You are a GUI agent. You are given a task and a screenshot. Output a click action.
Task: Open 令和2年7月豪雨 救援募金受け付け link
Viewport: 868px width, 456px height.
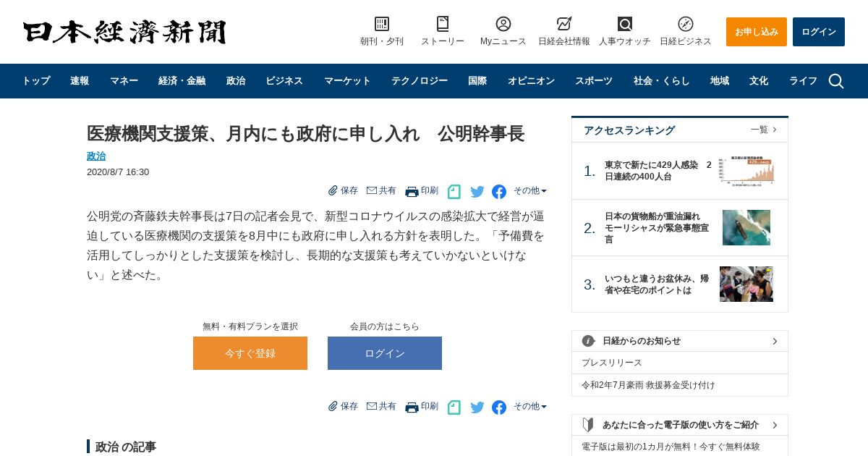(648, 385)
